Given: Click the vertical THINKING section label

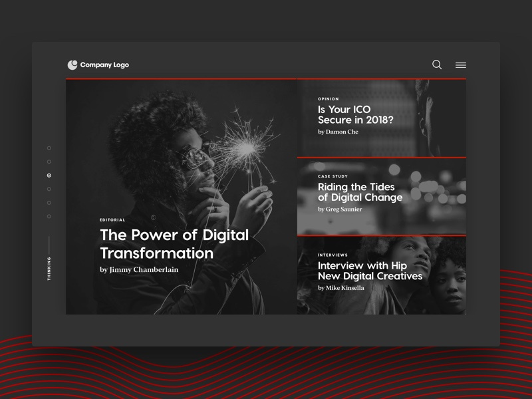Looking at the screenshot, I should pyautogui.click(x=49, y=268).
